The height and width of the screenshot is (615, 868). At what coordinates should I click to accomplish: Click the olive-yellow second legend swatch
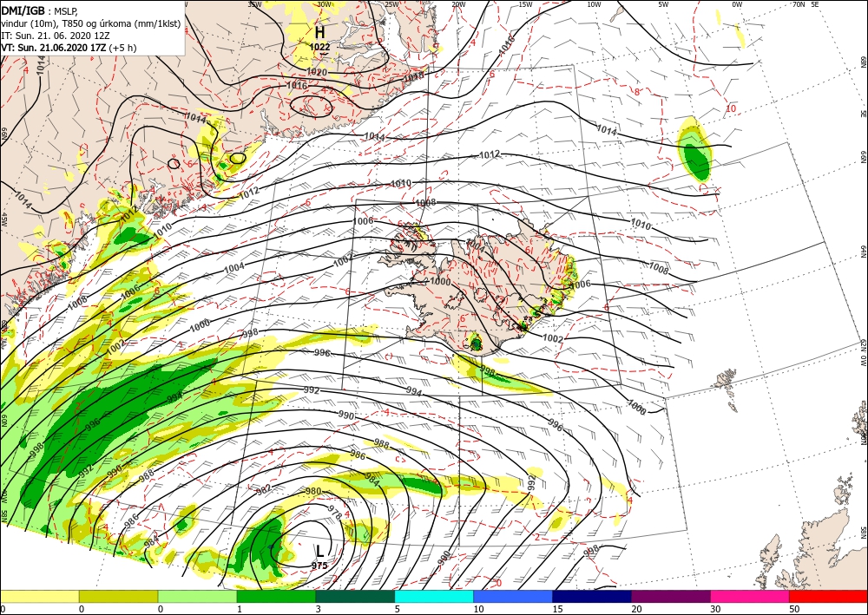(118, 596)
